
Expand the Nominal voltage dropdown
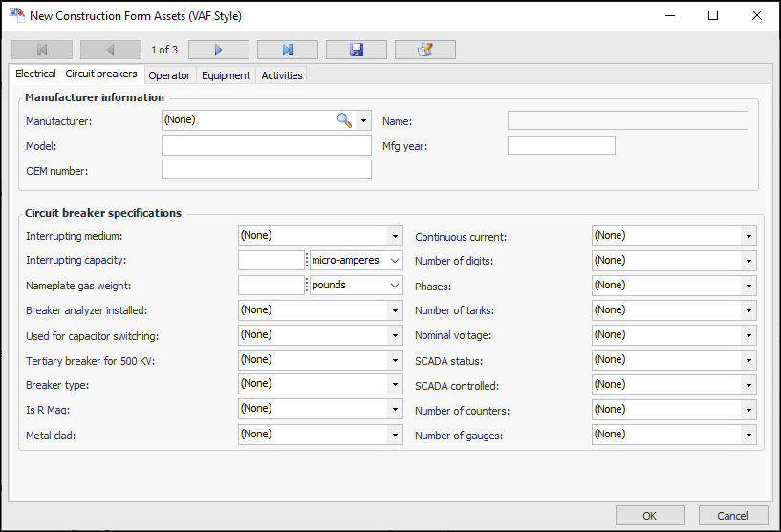pos(748,335)
